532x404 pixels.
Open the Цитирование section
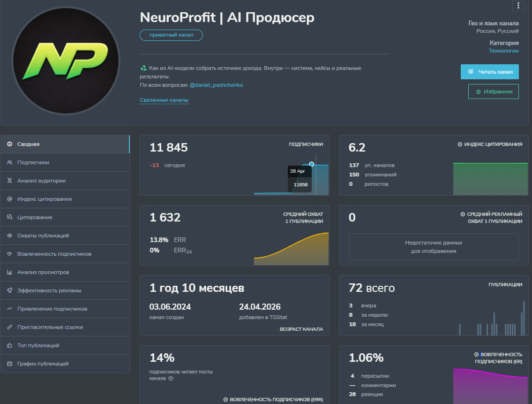pyautogui.click(x=65, y=217)
